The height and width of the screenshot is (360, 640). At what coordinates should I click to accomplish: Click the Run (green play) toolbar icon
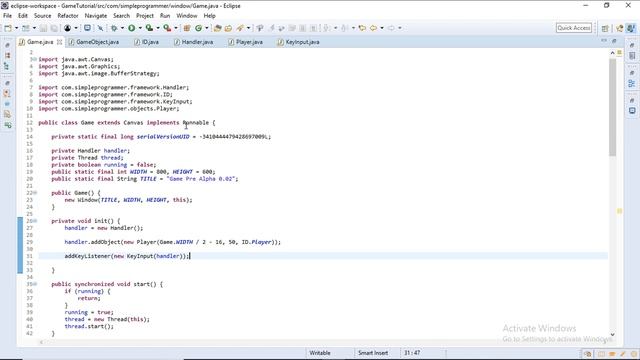(131, 28)
